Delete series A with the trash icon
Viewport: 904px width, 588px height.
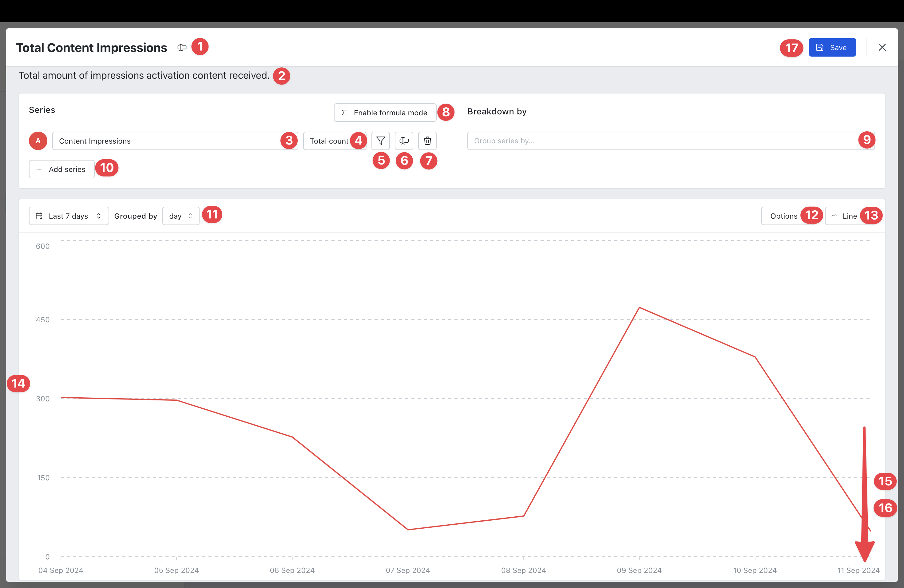point(427,141)
